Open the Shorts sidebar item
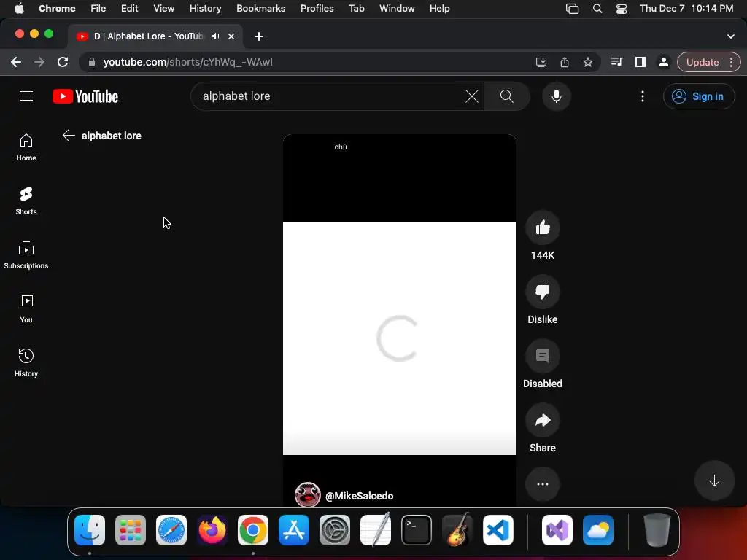 pos(26,201)
